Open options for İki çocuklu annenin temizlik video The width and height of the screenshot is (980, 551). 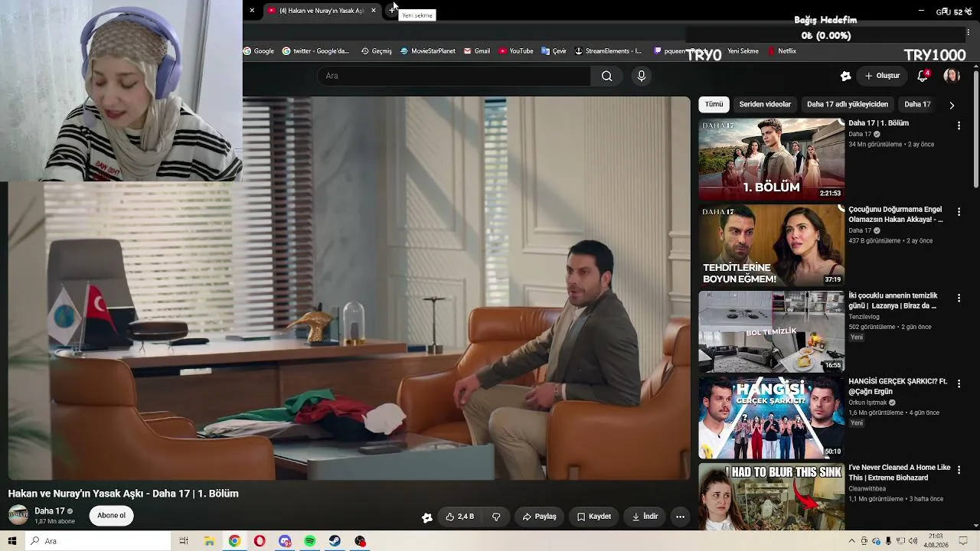pyautogui.click(x=959, y=298)
